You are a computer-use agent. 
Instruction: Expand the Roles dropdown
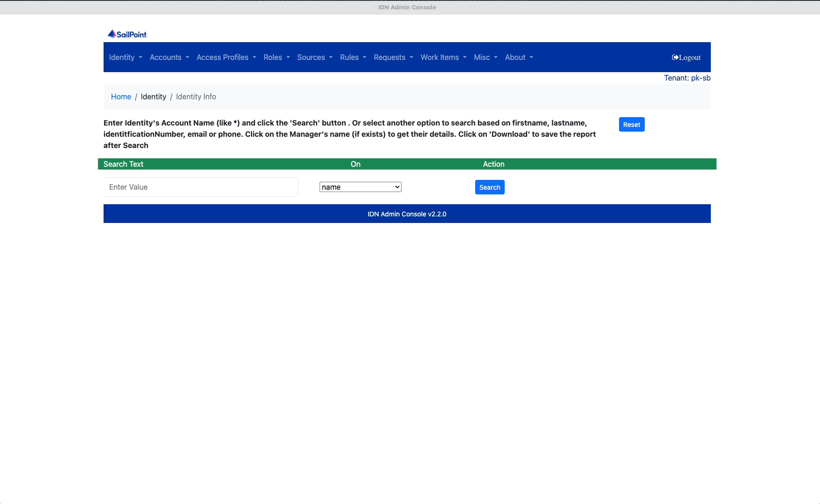point(276,58)
